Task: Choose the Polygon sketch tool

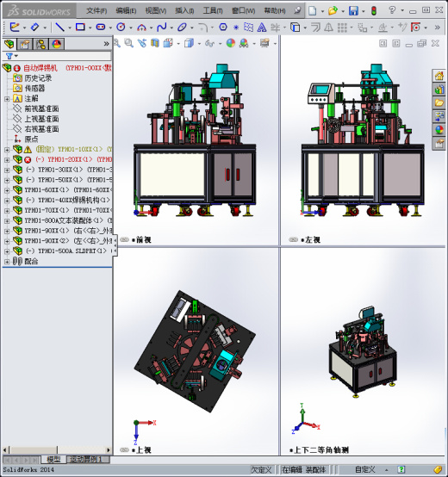Action: coord(223,27)
